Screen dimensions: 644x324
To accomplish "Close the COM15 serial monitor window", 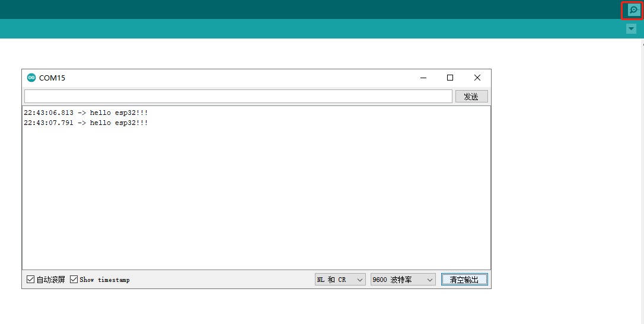I will coord(477,78).
